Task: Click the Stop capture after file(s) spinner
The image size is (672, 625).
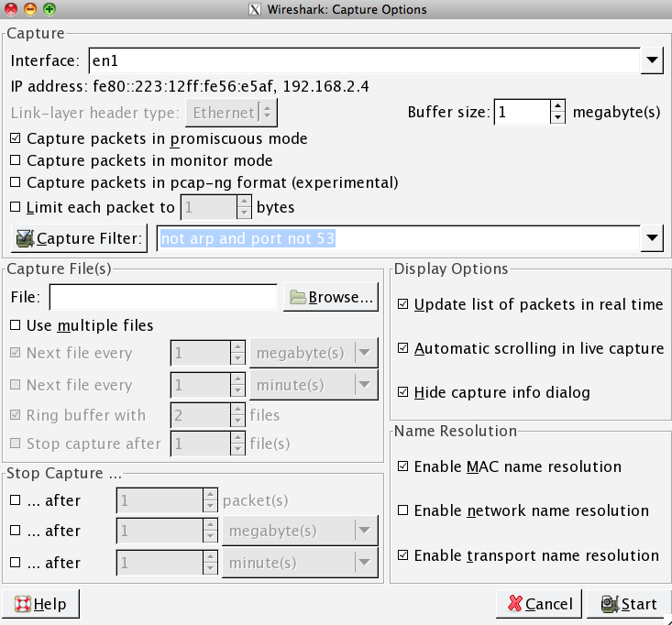Action: coord(237,444)
